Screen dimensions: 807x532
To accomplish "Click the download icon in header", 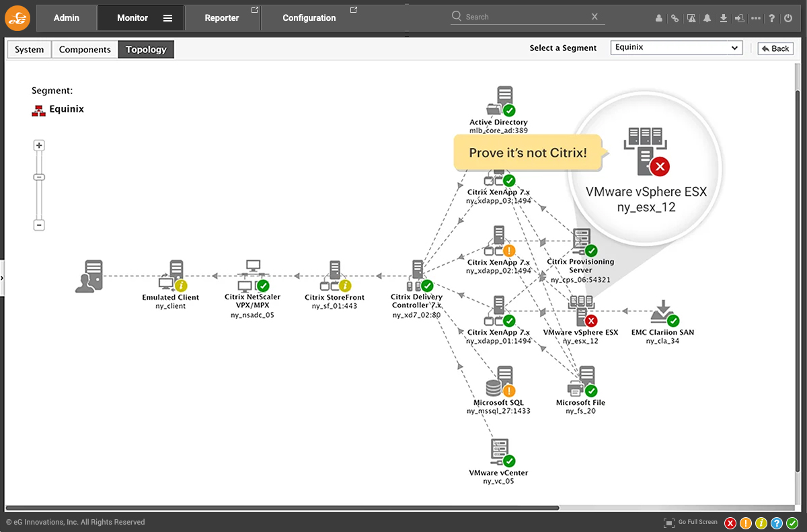I will [724, 19].
